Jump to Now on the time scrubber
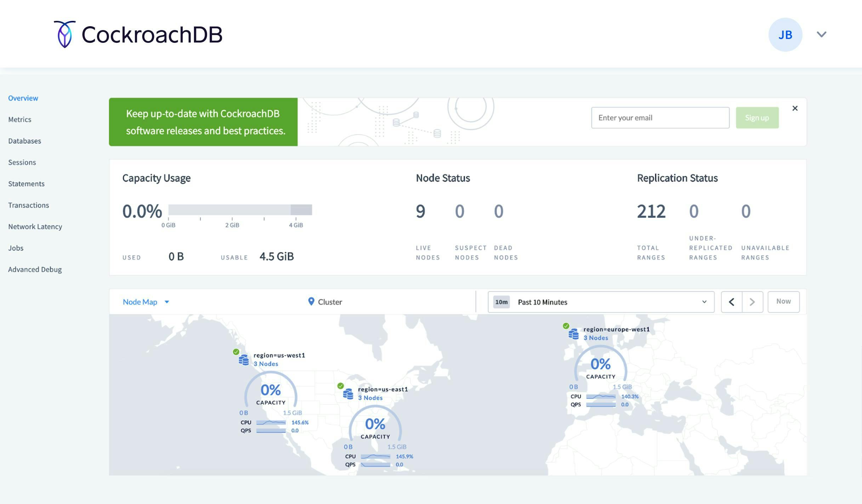This screenshot has height=504, width=862. (x=783, y=301)
